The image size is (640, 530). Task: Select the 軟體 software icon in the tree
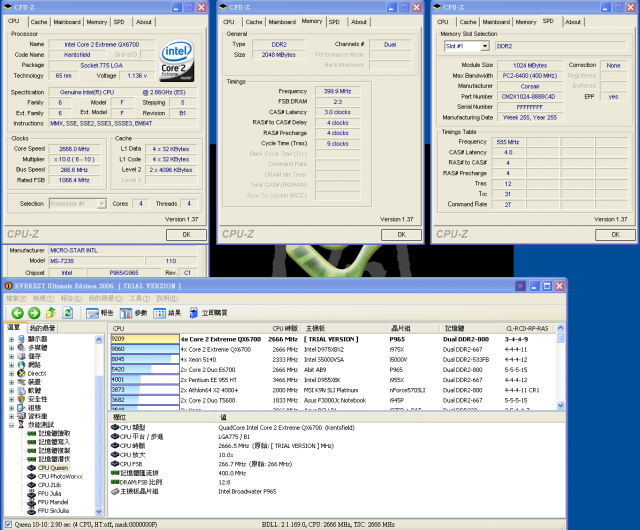point(21,390)
